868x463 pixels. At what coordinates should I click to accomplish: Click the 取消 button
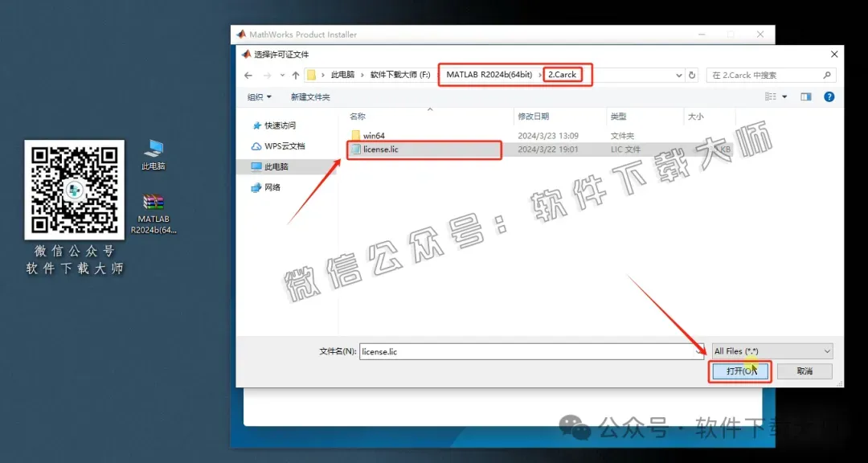805,371
